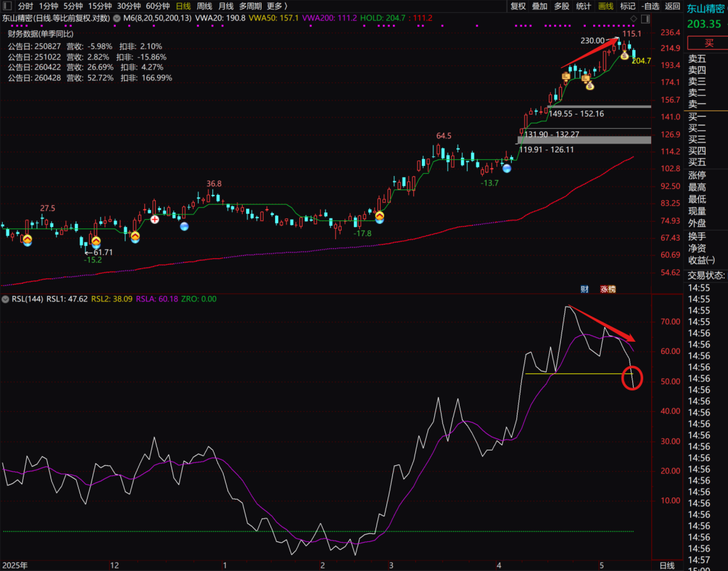Screen dimensions: 728x571
Task: Click the 日线 label at bottom right
Action: 667,566
